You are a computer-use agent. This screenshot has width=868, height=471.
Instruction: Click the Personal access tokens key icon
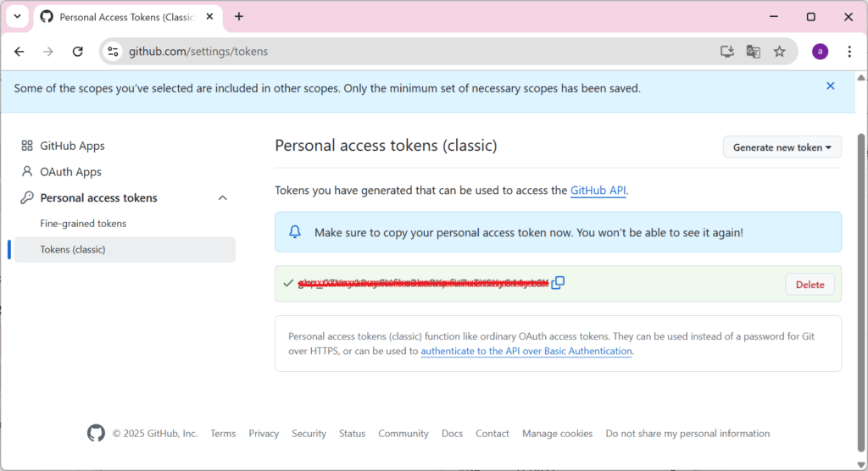click(26, 197)
